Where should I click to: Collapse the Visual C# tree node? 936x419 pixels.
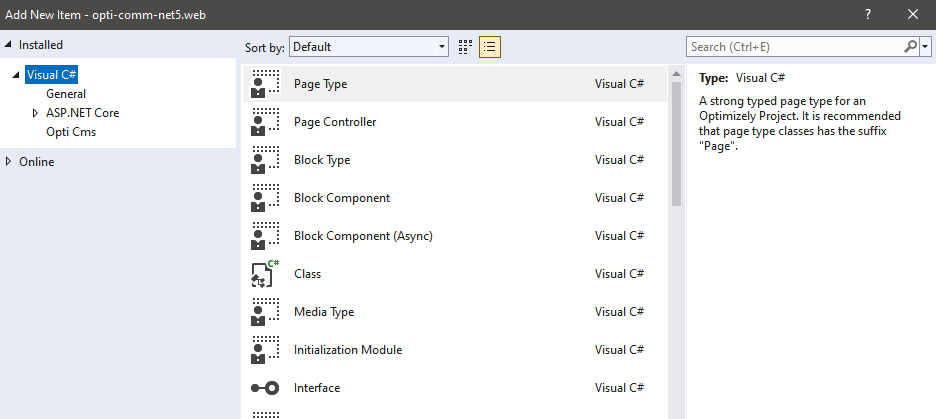(x=16, y=75)
